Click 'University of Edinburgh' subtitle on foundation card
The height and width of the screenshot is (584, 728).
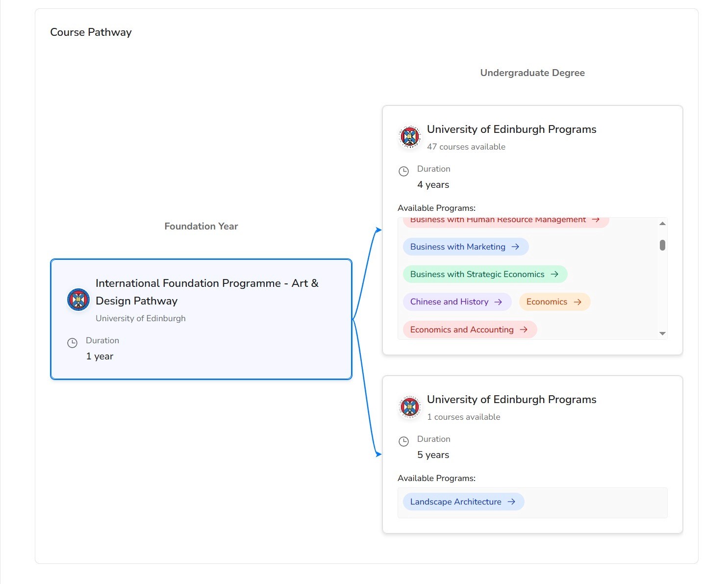[141, 318]
